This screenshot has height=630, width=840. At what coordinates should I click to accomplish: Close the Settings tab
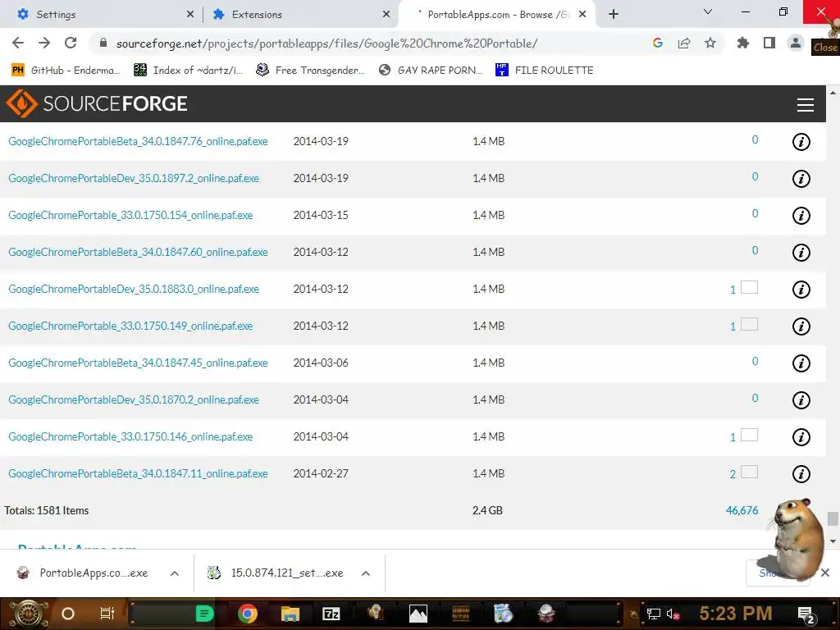[x=190, y=15]
